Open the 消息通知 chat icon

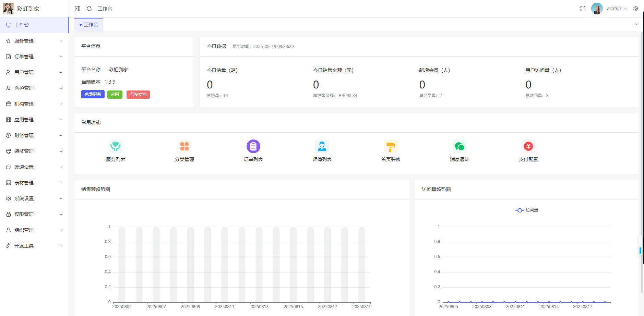[x=460, y=146]
